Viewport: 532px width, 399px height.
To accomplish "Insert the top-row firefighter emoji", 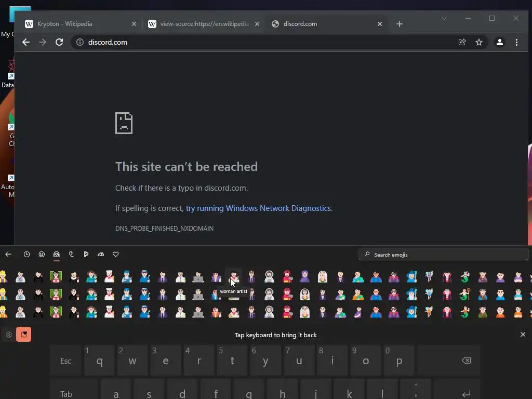I will coord(287,276).
